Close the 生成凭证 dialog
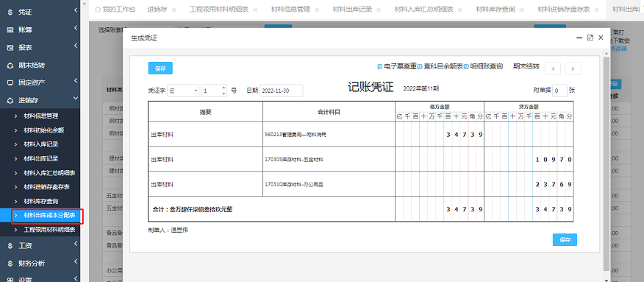This screenshot has width=644, height=282. [601, 38]
